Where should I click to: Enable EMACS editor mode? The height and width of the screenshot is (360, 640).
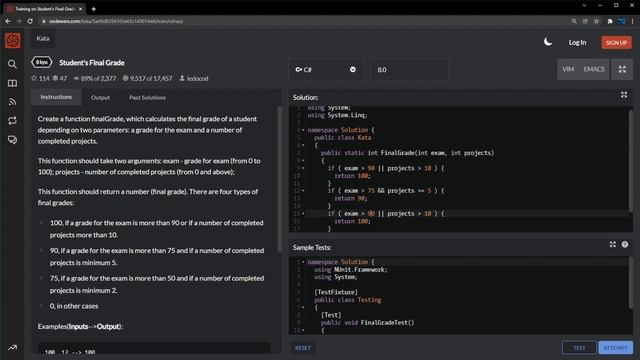pos(594,69)
